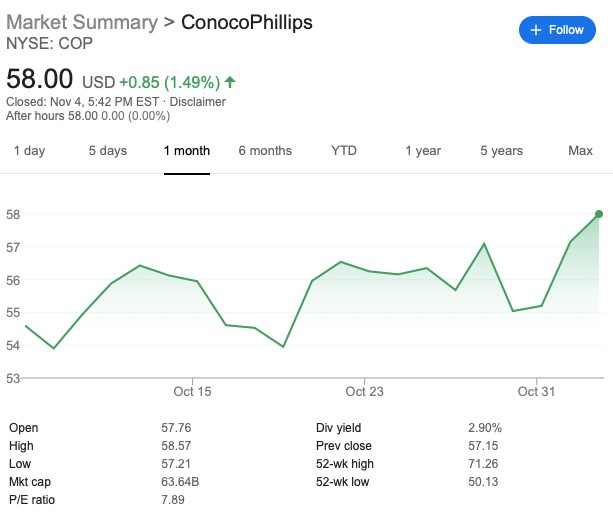Click the green up arrow icon

230,82
